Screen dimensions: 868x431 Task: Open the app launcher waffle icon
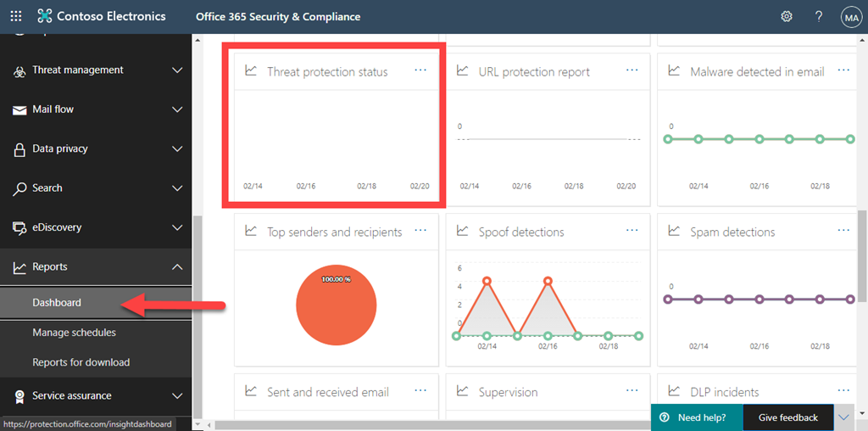(x=16, y=16)
